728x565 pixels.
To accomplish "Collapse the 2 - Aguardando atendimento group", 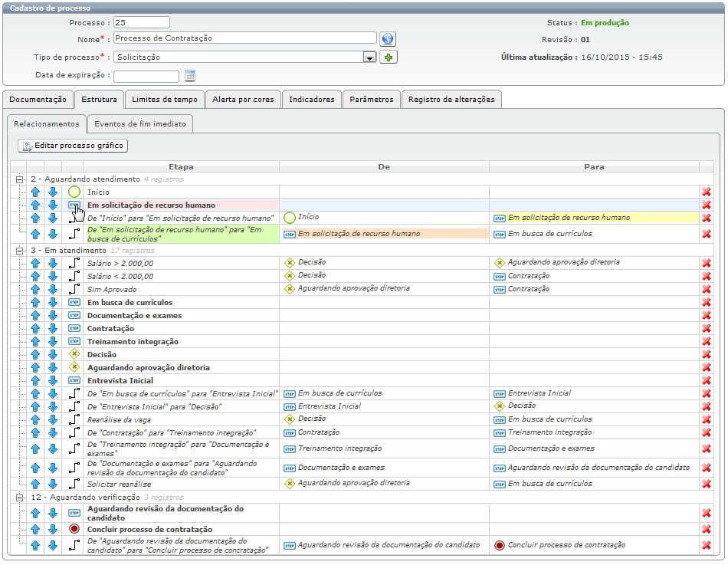I will pyautogui.click(x=19, y=179).
